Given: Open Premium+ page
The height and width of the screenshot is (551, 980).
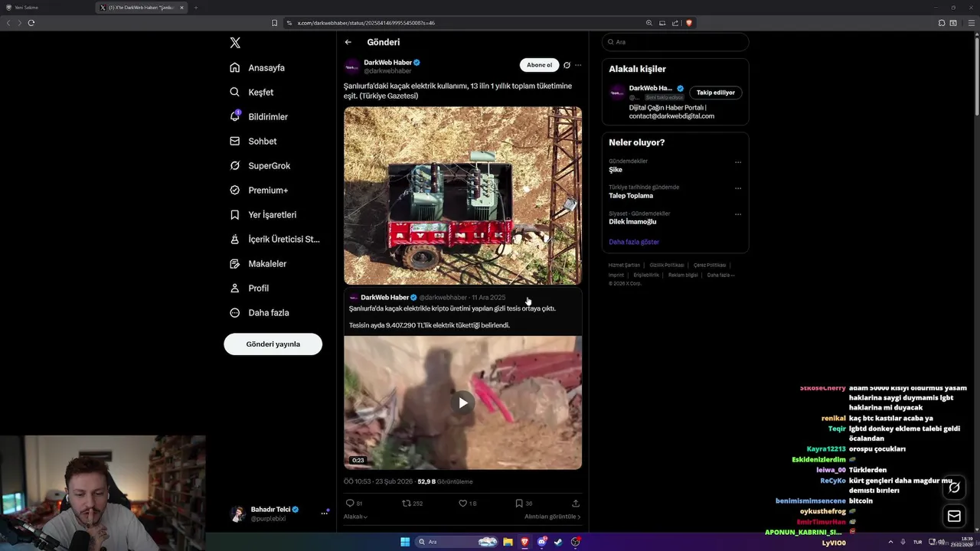Looking at the screenshot, I should tap(259, 190).
